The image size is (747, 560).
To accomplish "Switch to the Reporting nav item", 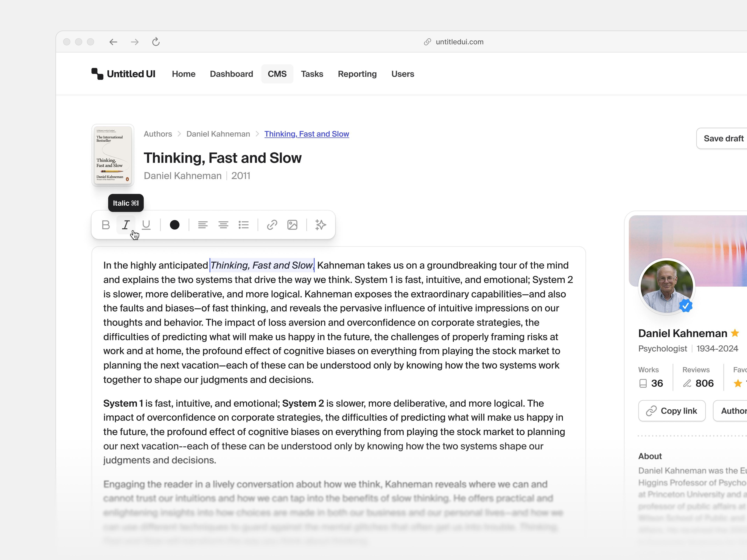I will tap(357, 74).
